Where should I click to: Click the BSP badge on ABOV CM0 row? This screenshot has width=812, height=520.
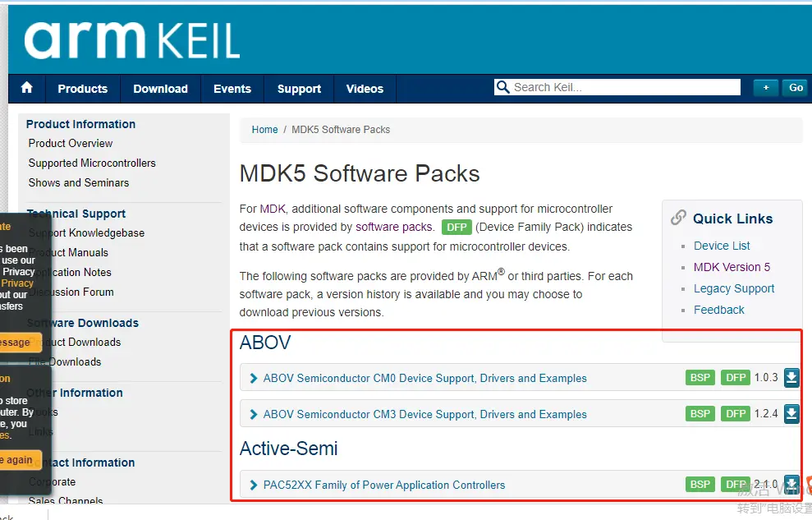point(700,378)
